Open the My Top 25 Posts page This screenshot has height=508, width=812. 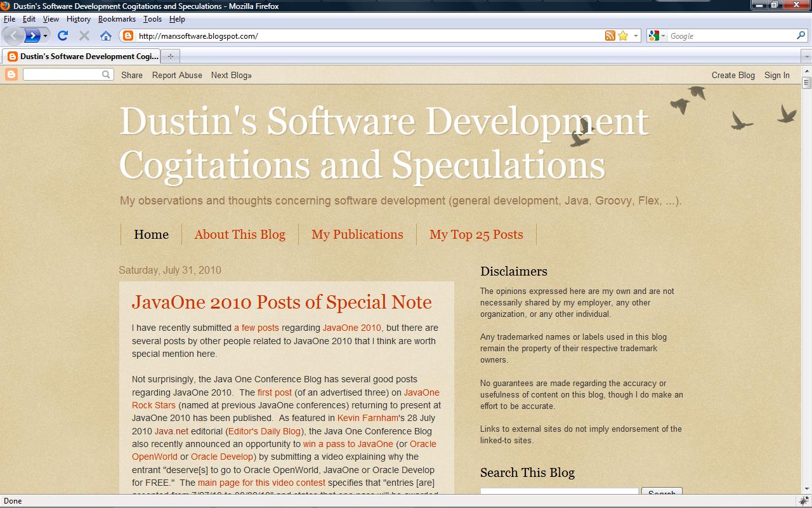476,234
